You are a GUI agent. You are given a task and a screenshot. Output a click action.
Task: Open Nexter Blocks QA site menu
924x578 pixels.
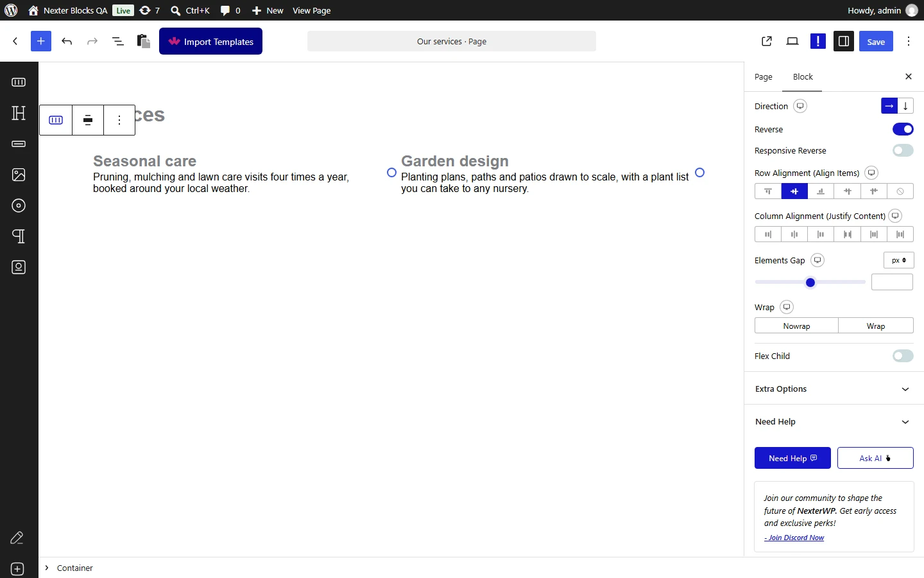click(68, 10)
